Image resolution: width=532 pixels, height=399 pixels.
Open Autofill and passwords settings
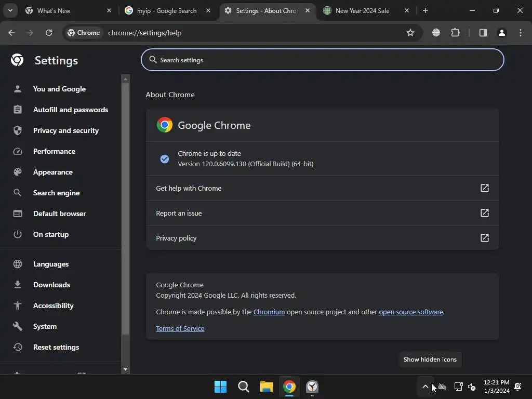(x=71, y=110)
